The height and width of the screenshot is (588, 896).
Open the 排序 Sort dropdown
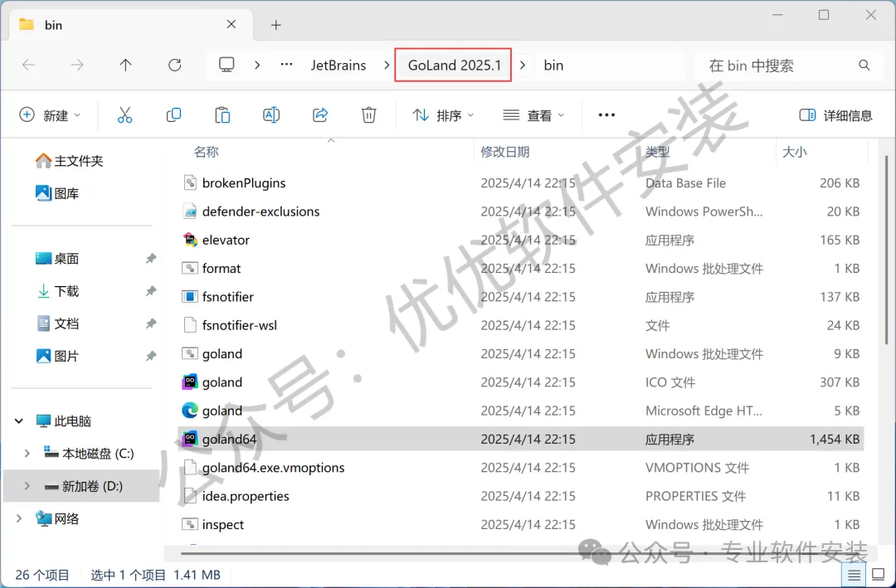[x=443, y=115]
